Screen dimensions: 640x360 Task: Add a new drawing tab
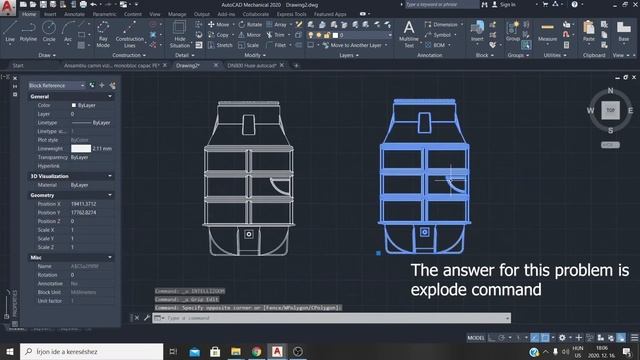(x=296, y=65)
